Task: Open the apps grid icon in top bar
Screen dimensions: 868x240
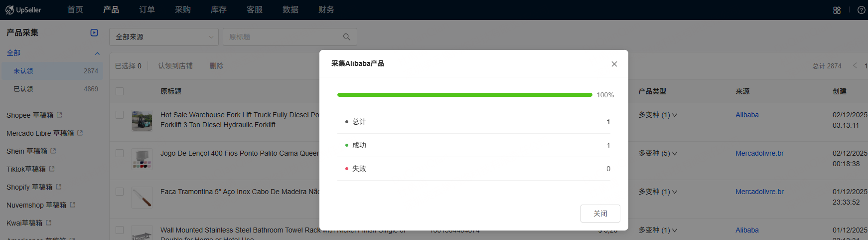Action: tap(837, 10)
